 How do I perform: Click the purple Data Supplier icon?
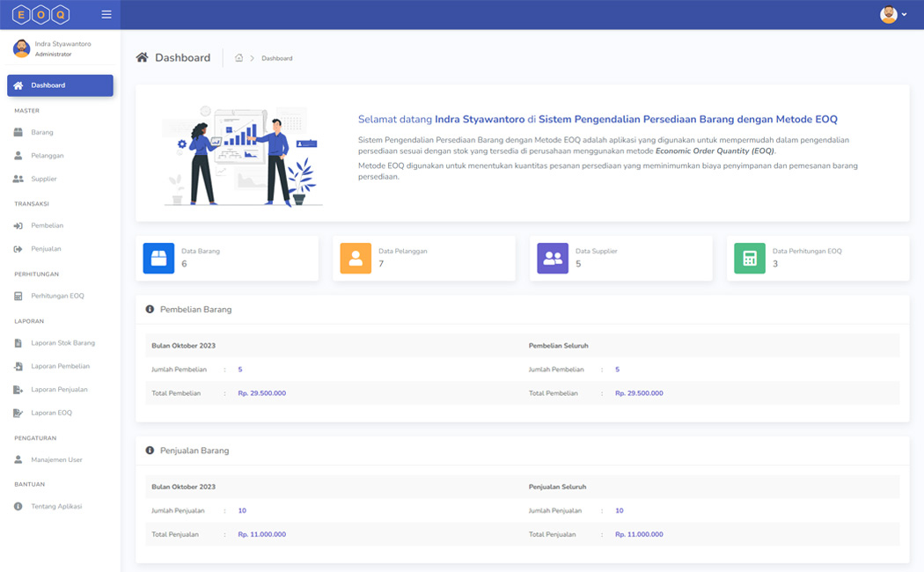[552, 258]
